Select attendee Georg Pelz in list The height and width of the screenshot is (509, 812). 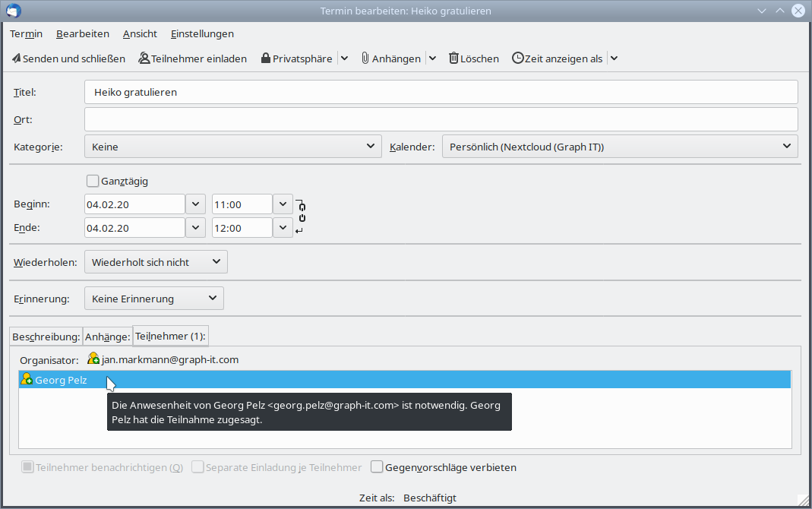click(61, 380)
